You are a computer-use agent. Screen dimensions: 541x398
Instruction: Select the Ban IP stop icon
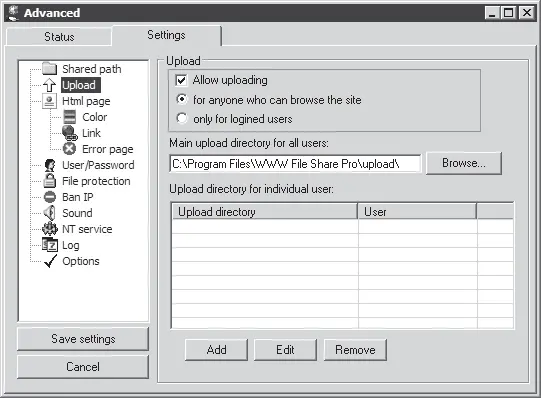[x=50, y=197]
